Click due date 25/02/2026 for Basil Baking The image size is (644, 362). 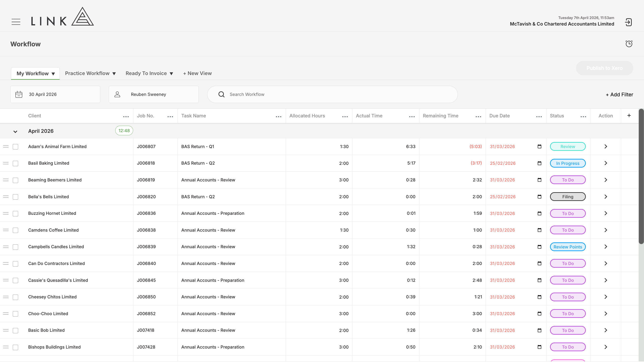(503, 163)
